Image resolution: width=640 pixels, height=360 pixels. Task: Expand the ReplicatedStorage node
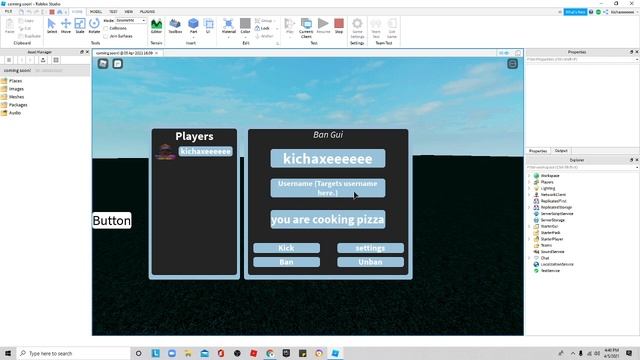pyautogui.click(x=529, y=207)
